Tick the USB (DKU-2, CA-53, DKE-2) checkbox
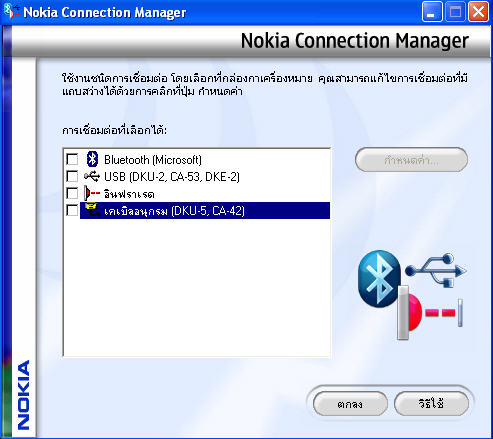 [72, 176]
